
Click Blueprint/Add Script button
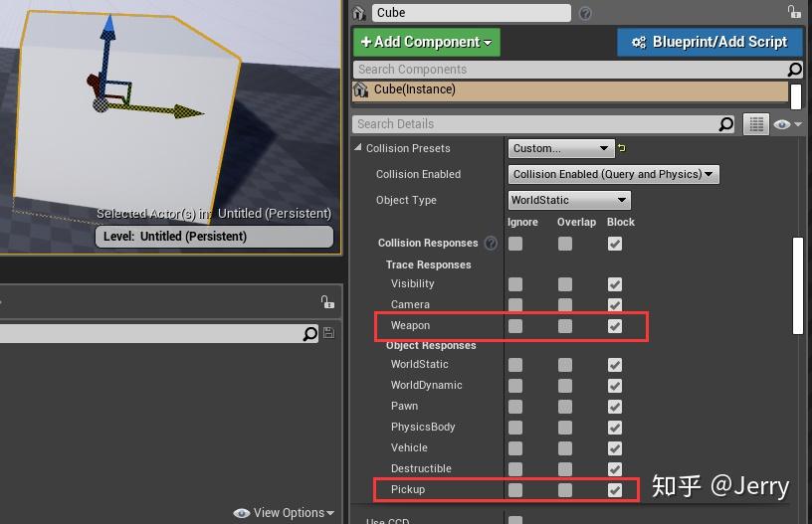point(710,42)
